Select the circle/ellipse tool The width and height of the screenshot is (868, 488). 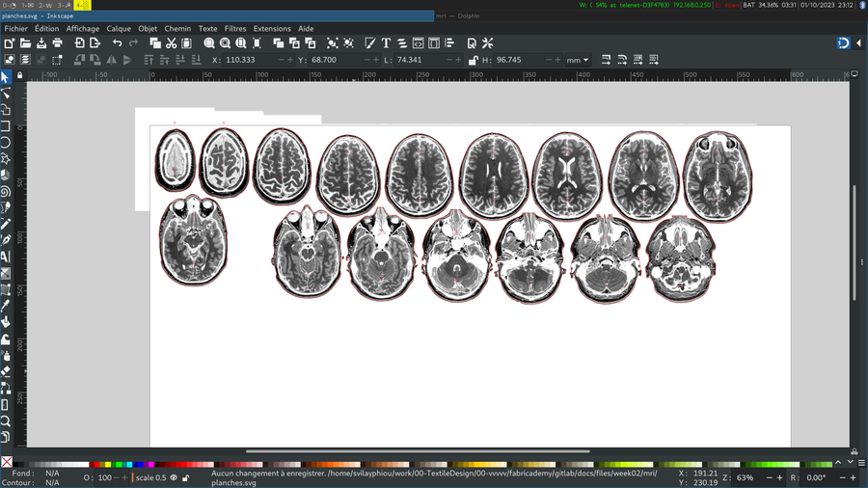6,143
